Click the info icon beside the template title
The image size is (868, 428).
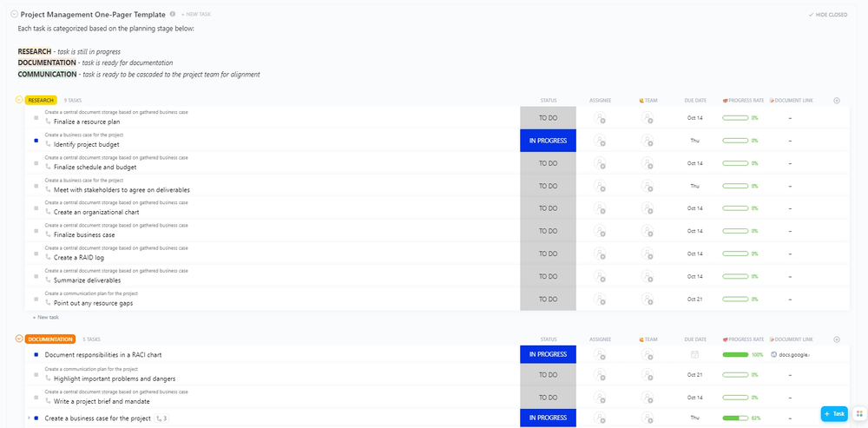click(x=173, y=14)
